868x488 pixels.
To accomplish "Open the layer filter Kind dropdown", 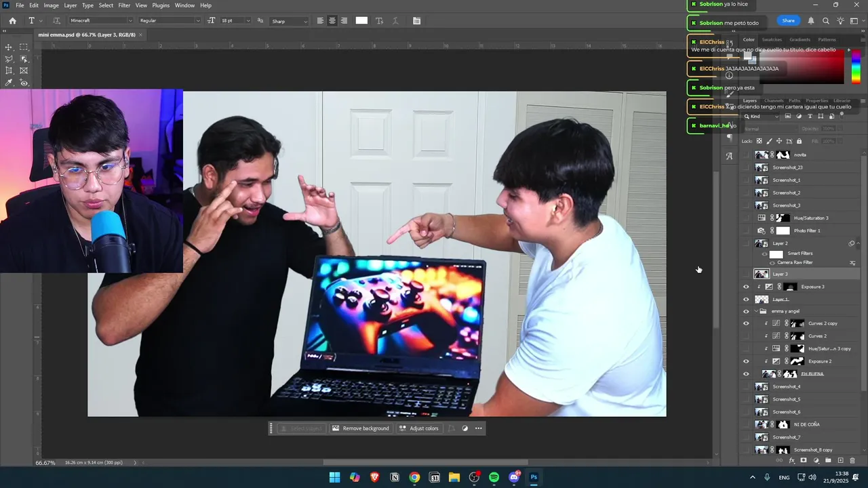I will [762, 117].
